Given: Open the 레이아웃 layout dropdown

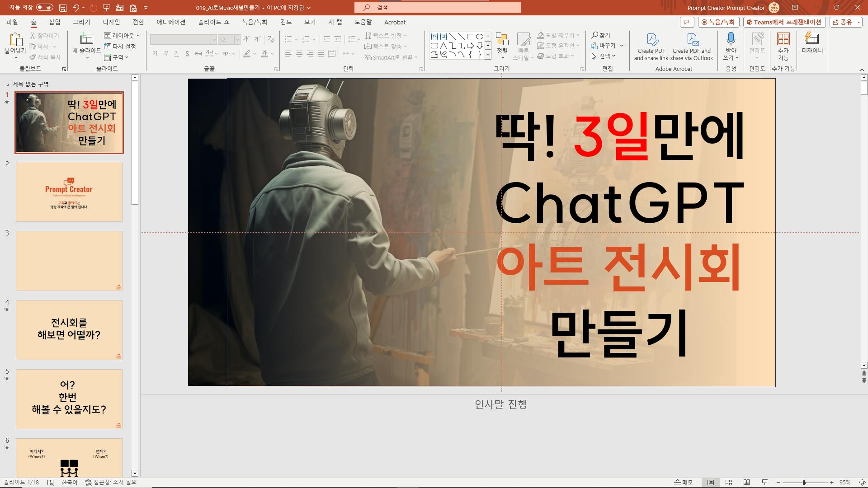Looking at the screenshot, I should [x=122, y=36].
